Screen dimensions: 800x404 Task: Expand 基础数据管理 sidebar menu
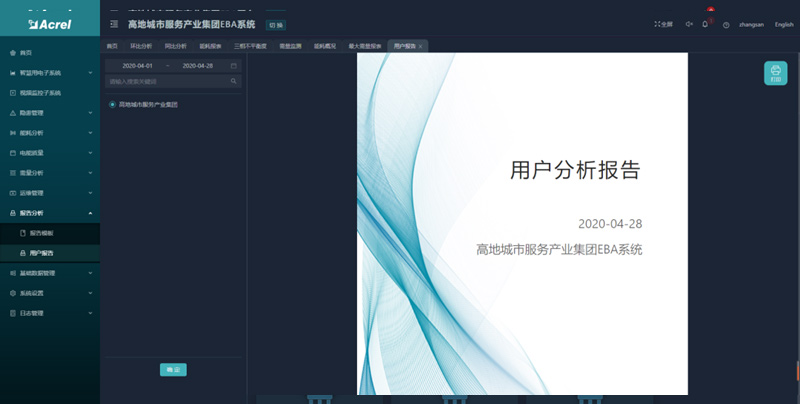pos(50,273)
